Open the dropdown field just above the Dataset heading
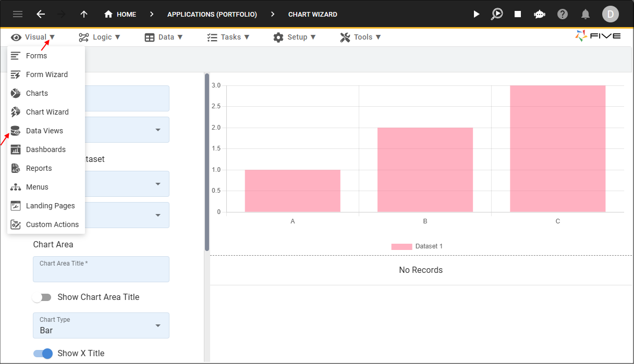The width and height of the screenshot is (634, 364). 127,130
